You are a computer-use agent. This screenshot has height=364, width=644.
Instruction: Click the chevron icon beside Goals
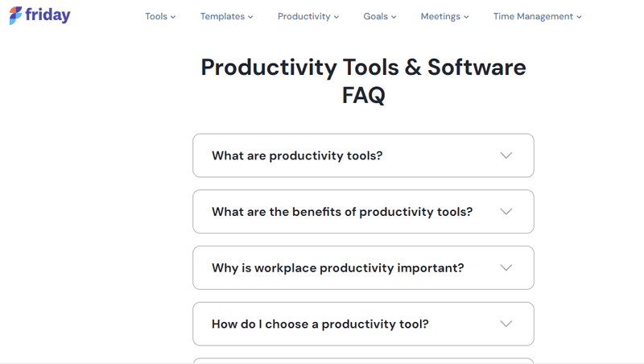point(394,17)
